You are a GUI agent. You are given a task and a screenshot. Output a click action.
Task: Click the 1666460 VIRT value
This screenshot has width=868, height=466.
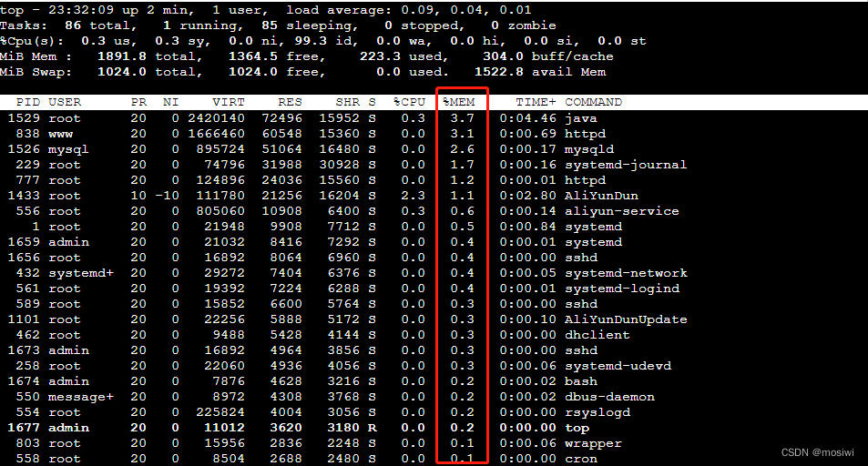(x=216, y=134)
